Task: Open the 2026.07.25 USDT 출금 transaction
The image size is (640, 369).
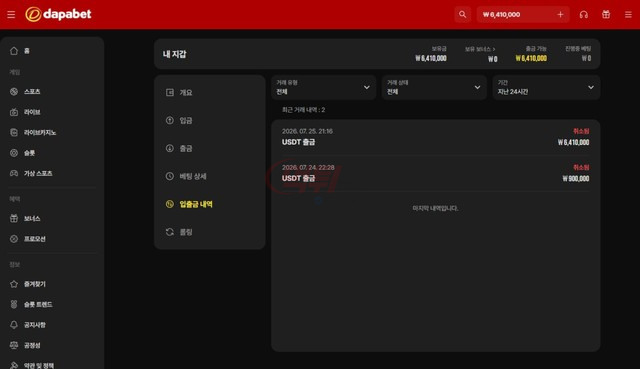Action: (435, 137)
